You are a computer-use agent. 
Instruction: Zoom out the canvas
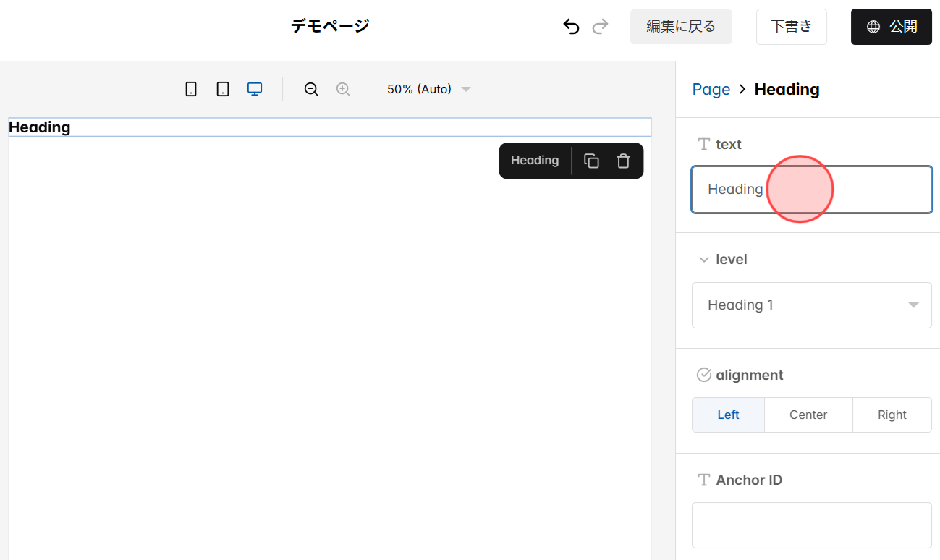click(310, 89)
